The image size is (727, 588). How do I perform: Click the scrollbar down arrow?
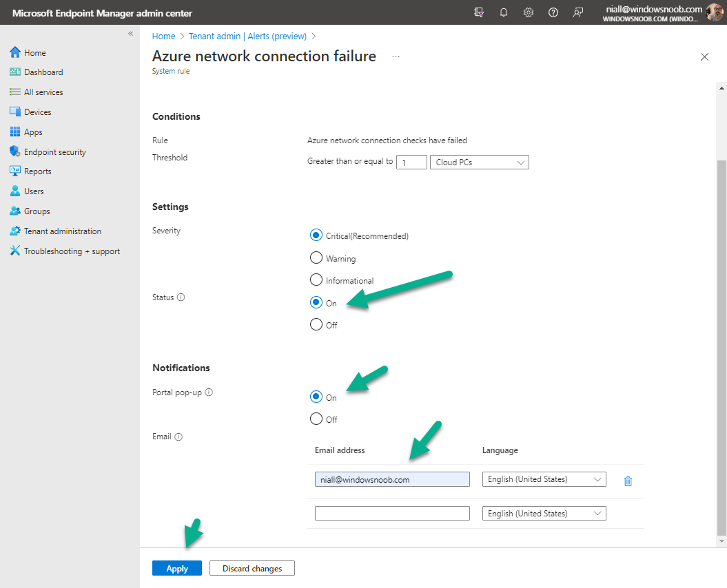[721, 540]
